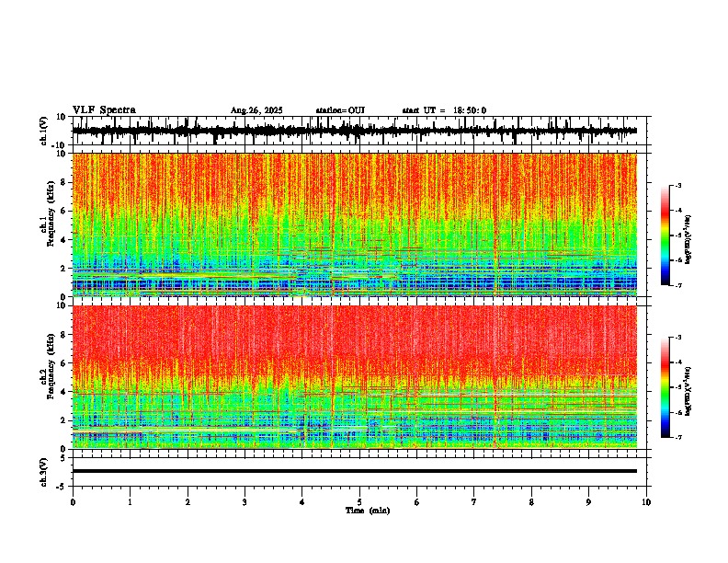Image resolution: width=728 pixels, height=563 pixels.
Task: Click the time-axis tick label "4"
Action: [302, 502]
